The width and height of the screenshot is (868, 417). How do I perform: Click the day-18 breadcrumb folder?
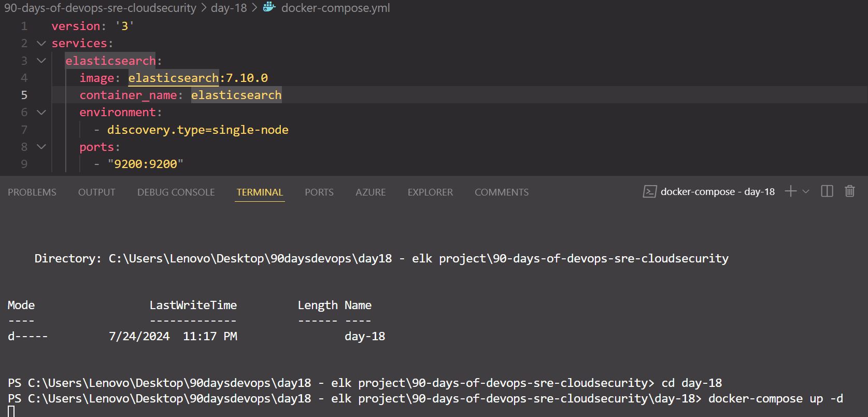(x=229, y=8)
